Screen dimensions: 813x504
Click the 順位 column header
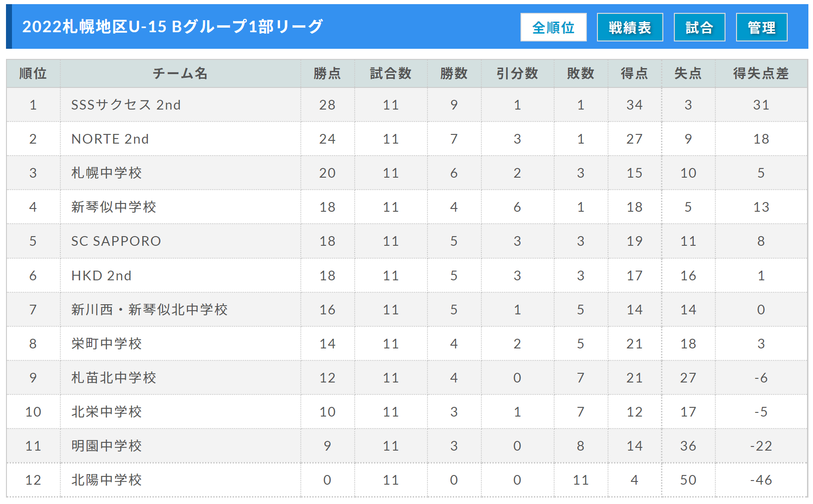point(33,74)
